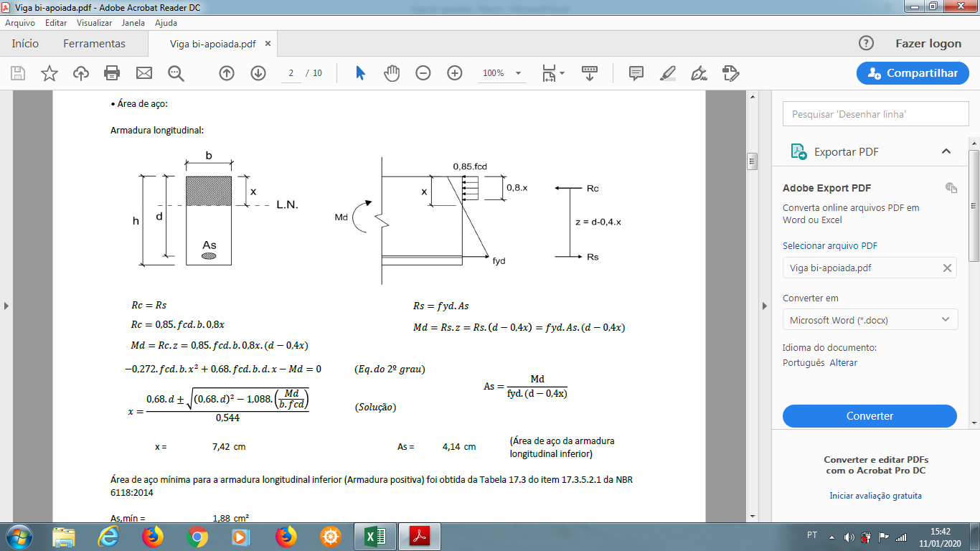Remove Viga bi-apoiada.pdf from selected file
The height and width of the screenshot is (551, 980).
pyautogui.click(x=947, y=268)
